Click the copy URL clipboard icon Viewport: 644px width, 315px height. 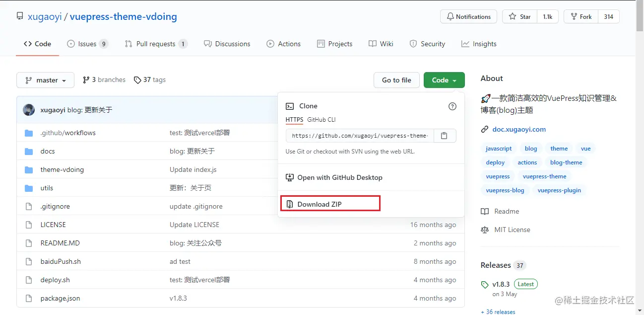point(445,136)
